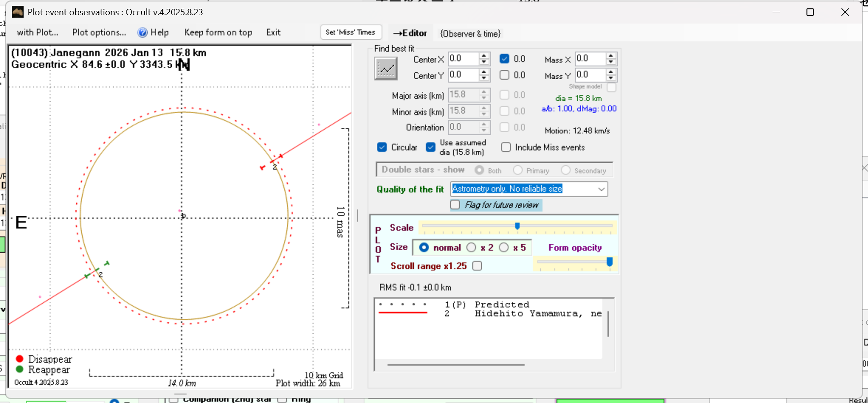Enable Include Miss events checkbox
This screenshot has width=868, height=403.
(x=506, y=147)
